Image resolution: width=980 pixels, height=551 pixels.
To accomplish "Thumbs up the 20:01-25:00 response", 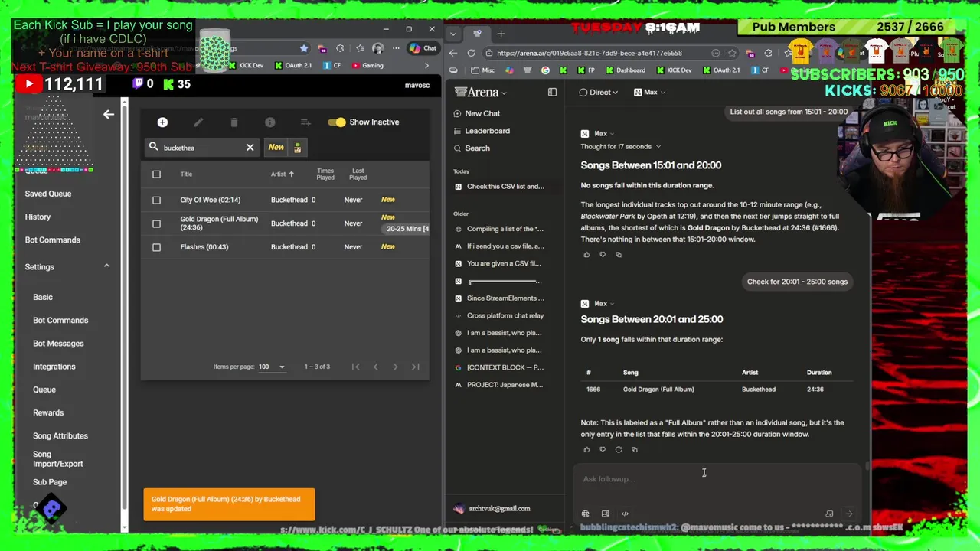I will 586,449.
